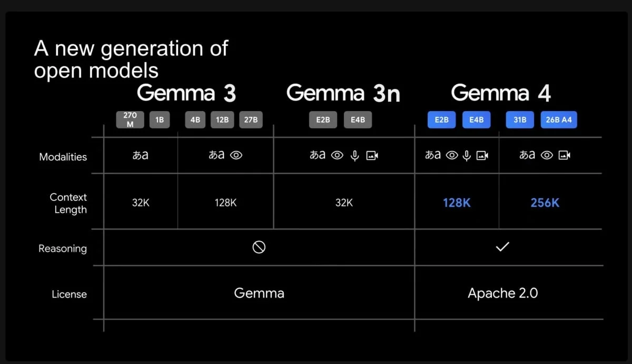Click the blue E2B badge under Gemma 4
This screenshot has width=632, height=364.
pyautogui.click(x=441, y=120)
